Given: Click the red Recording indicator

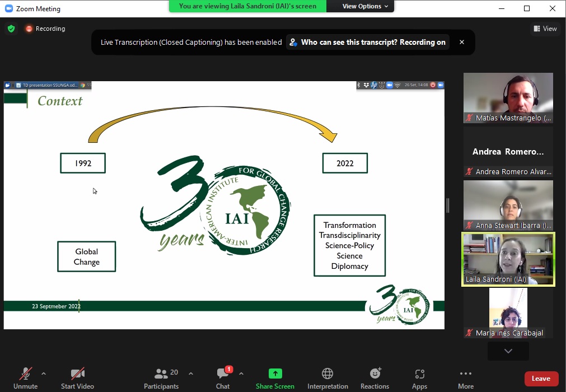Looking at the screenshot, I should click(x=45, y=29).
